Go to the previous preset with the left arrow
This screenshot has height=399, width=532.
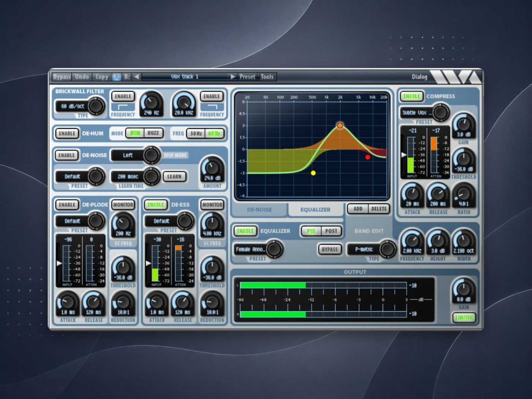(137, 77)
